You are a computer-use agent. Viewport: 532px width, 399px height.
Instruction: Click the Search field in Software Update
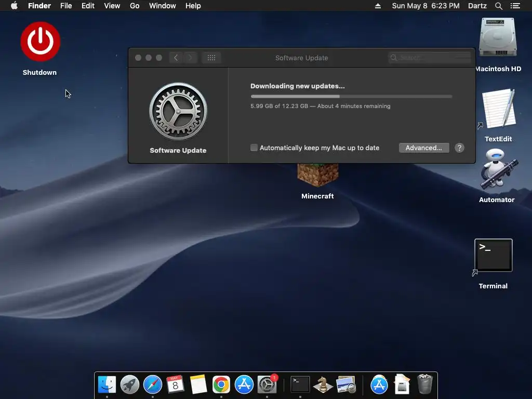pos(430,58)
